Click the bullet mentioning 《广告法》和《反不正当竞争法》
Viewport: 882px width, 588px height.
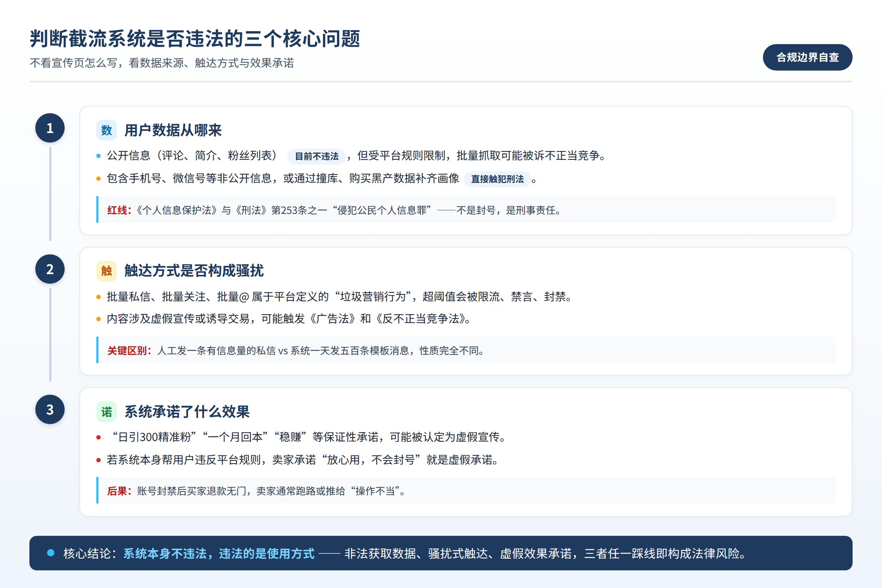click(x=284, y=319)
